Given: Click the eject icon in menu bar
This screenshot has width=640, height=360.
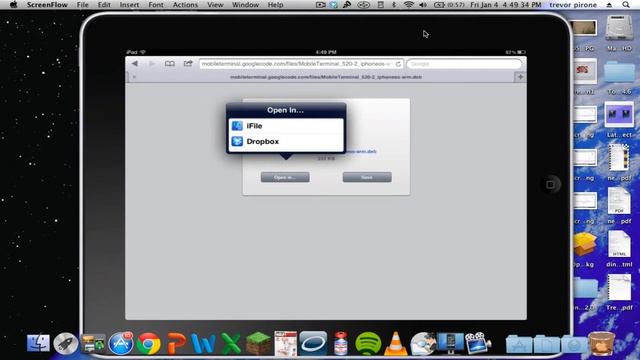Looking at the screenshot, I should 609,5.
